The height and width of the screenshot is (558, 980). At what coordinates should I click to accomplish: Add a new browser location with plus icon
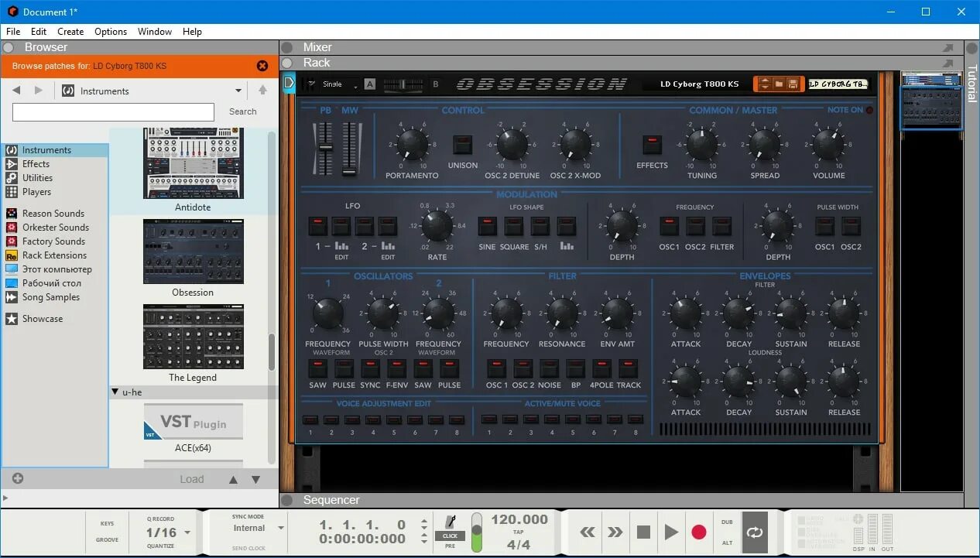point(18,478)
